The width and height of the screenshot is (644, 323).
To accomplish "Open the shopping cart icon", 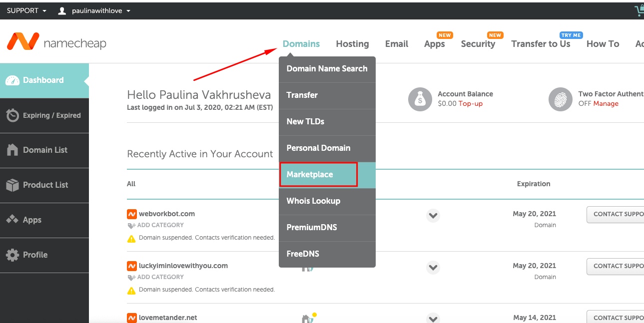I will (639, 10).
